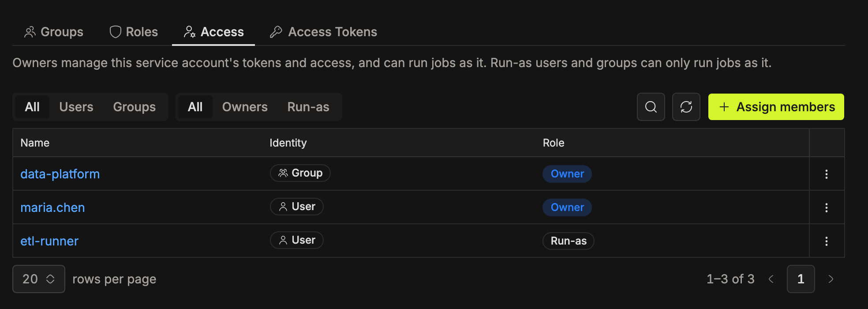Image resolution: width=868 pixels, height=309 pixels.
Task: Filter list to Run-as only
Action: 308,107
